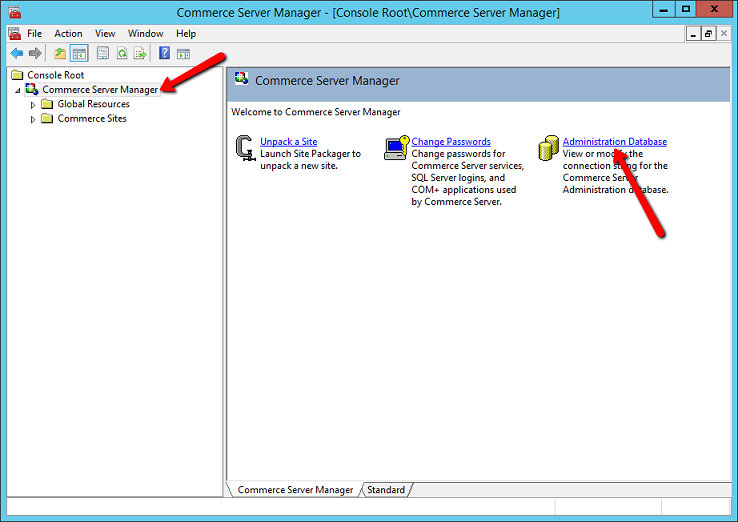The width and height of the screenshot is (738, 522).
Task: Open the Window menu
Action: click(x=145, y=33)
